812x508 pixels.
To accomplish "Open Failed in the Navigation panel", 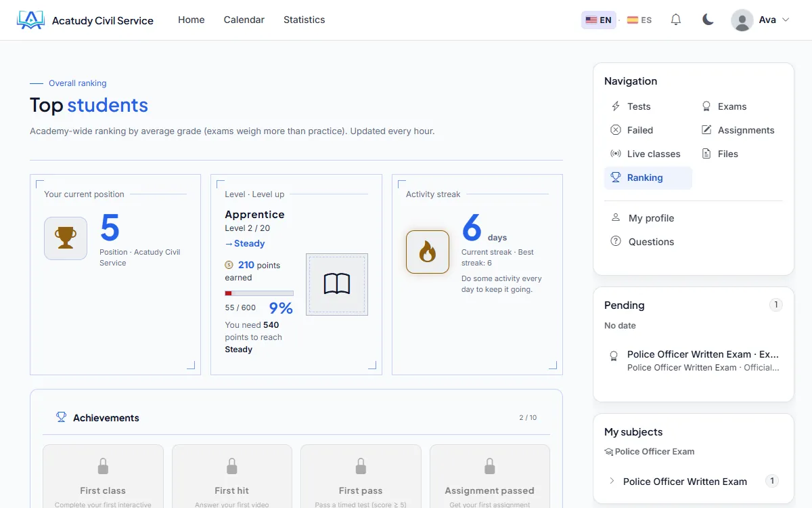I will 648,130.
